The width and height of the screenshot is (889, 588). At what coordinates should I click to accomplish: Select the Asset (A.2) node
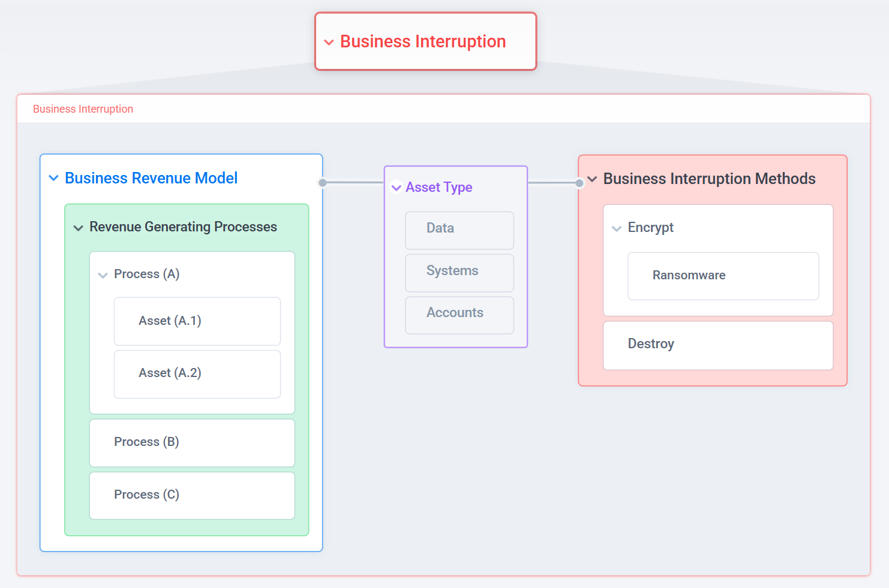[x=197, y=373]
